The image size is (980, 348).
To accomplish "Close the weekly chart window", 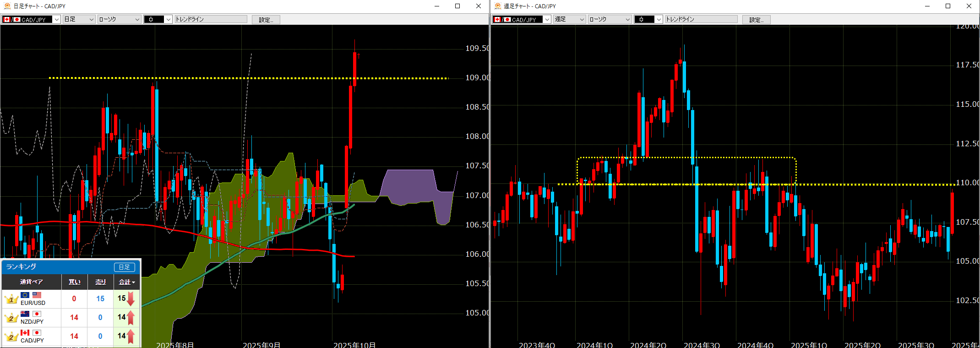I will tap(969, 6).
